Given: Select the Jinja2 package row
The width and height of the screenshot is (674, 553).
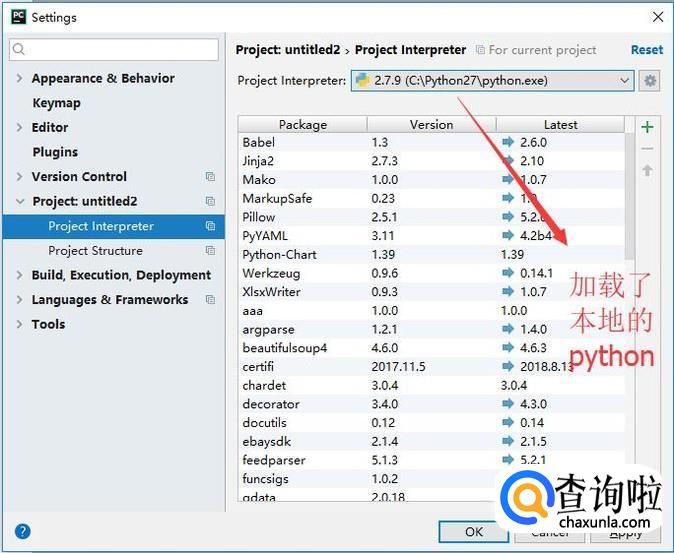Looking at the screenshot, I should pyautogui.click(x=431, y=161).
